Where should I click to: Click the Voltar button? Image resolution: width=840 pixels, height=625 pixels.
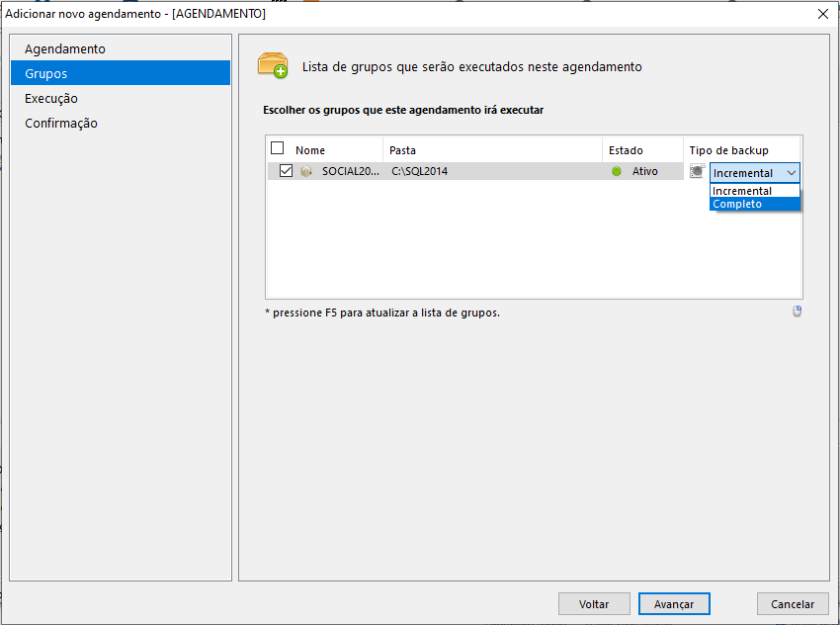(x=594, y=604)
